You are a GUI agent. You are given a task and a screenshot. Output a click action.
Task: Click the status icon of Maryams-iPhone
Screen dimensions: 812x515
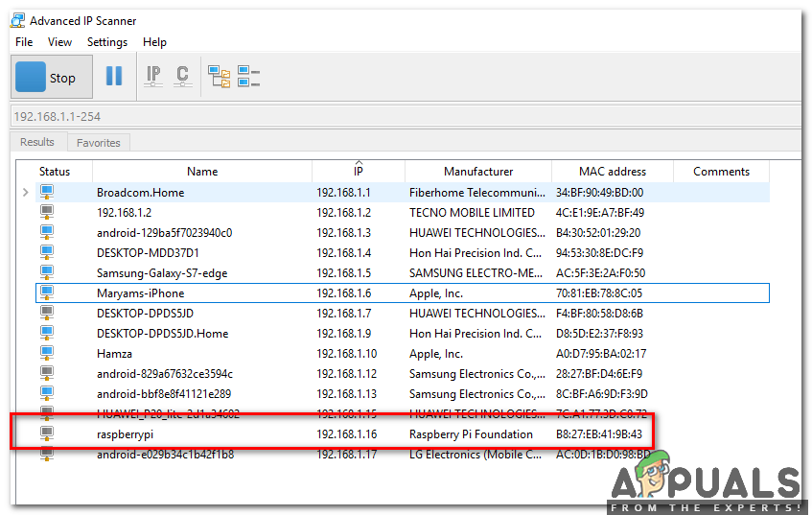click(x=46, y=293)
